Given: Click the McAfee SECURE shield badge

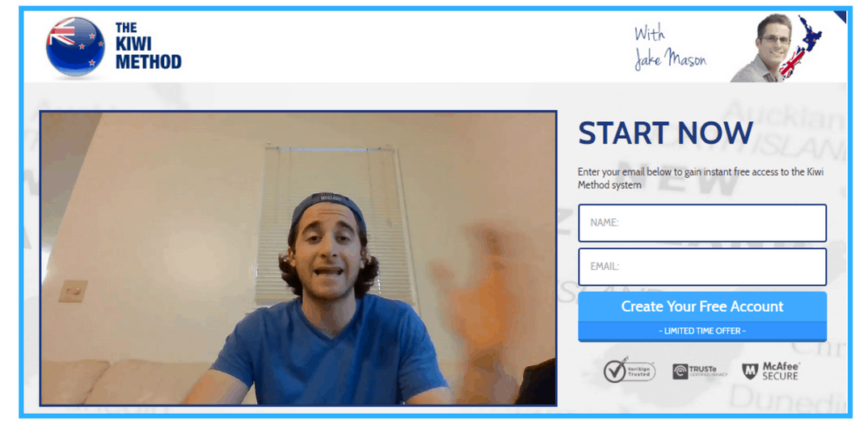Looking at the screenshot, I should [771, 371].
